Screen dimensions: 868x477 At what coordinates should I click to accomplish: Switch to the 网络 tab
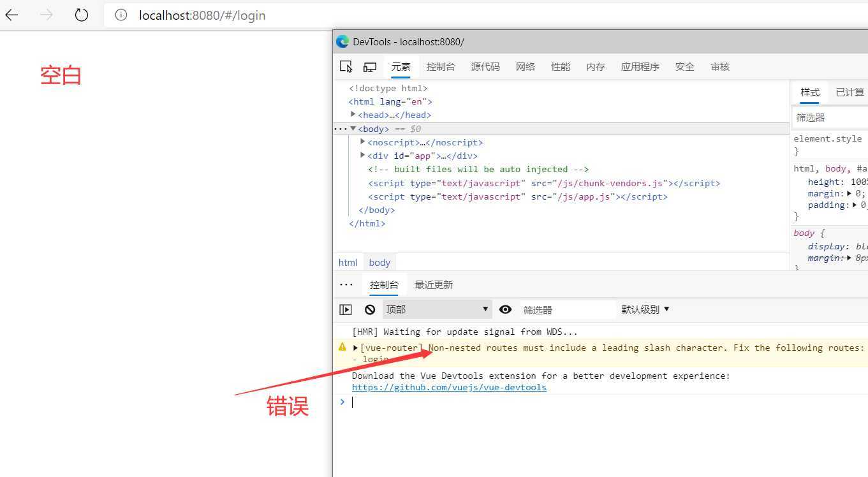526,67
